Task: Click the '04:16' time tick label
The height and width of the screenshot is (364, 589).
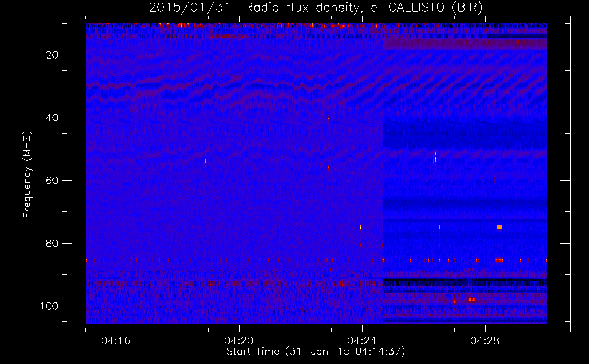Action: (x=116, y=341)
